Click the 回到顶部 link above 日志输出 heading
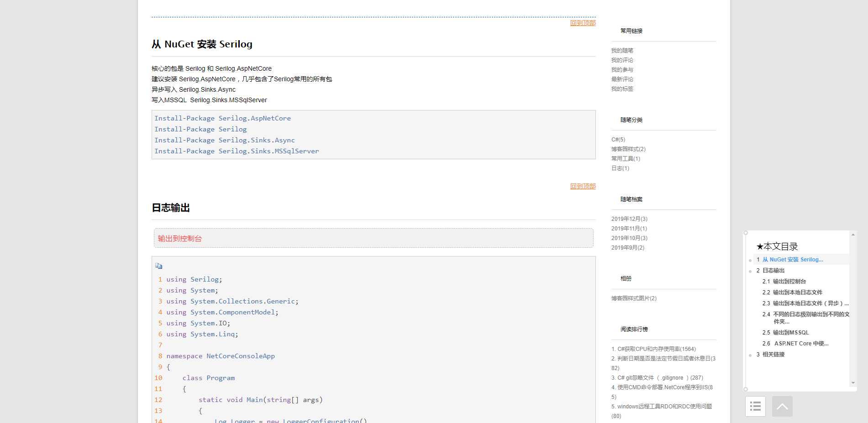 583,186
